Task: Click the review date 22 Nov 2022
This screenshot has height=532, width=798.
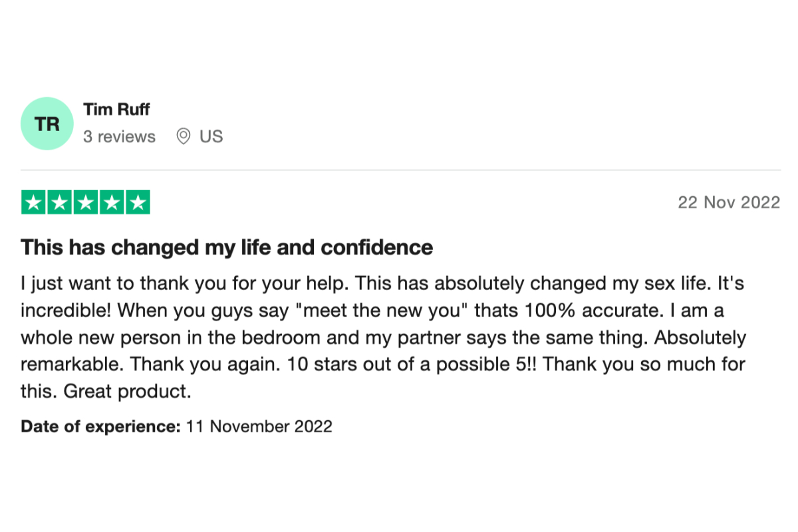Action: coord(728,203)
